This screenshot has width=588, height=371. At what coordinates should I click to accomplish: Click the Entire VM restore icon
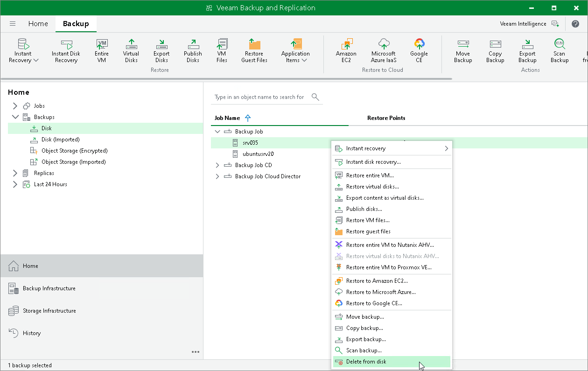102,50
